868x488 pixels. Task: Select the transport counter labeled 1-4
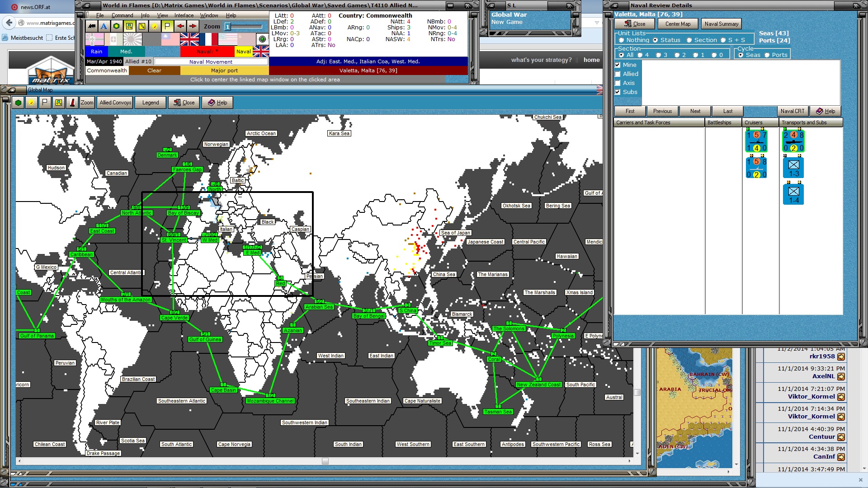pos(793,194)
